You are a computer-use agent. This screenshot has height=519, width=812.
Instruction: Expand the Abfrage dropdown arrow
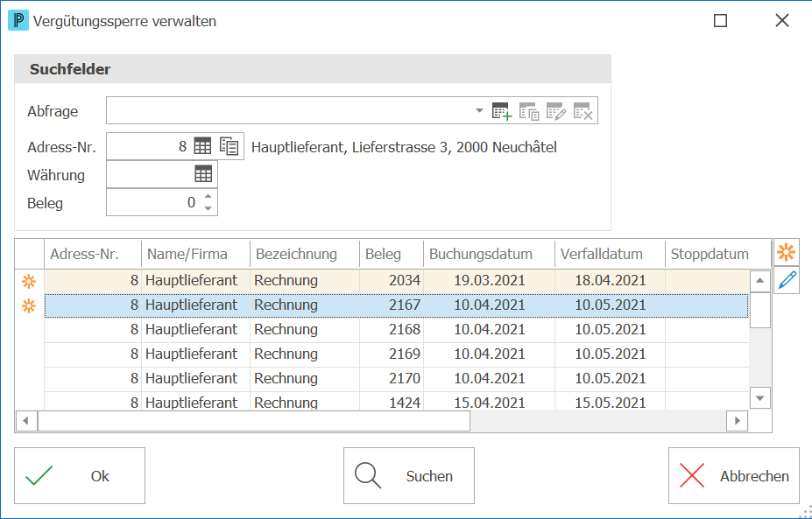(x=479, y=110)
